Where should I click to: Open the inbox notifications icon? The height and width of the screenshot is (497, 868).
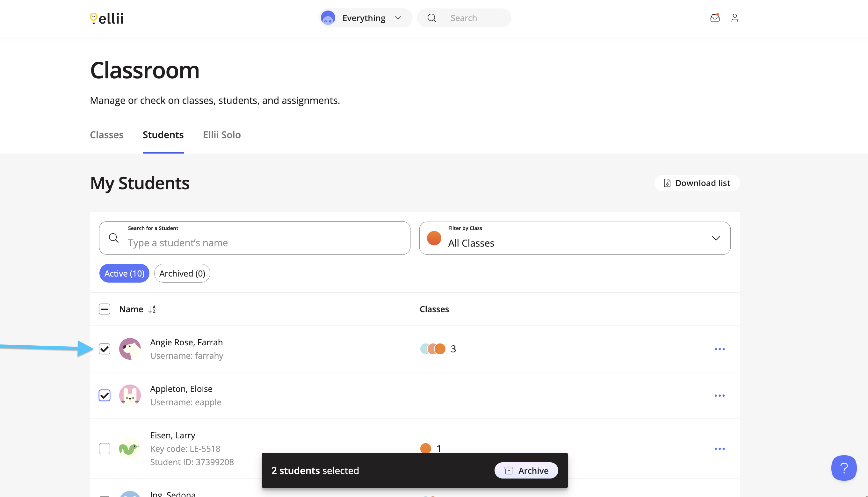(715, 18)
